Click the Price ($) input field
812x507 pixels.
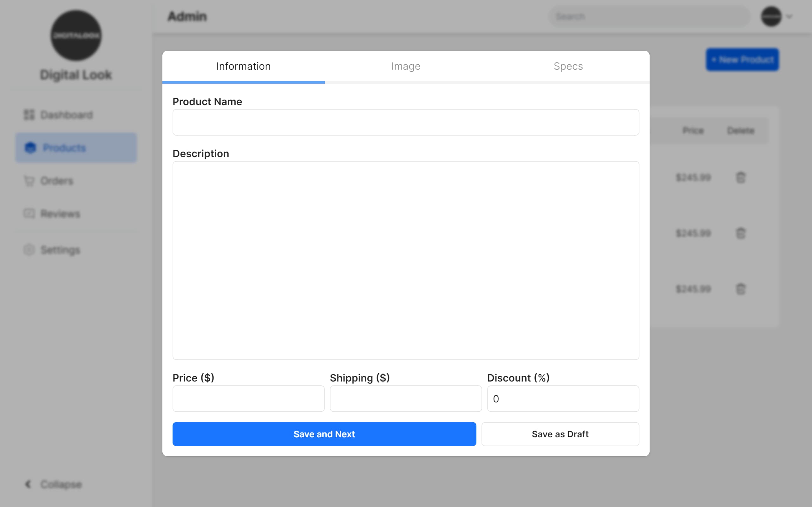(x=248, y=398)
